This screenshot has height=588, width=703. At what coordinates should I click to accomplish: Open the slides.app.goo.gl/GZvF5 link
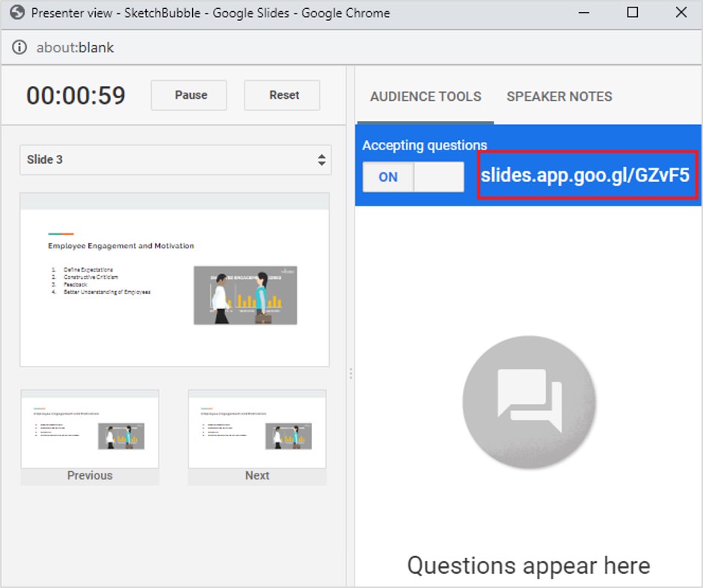coord(585,175)
